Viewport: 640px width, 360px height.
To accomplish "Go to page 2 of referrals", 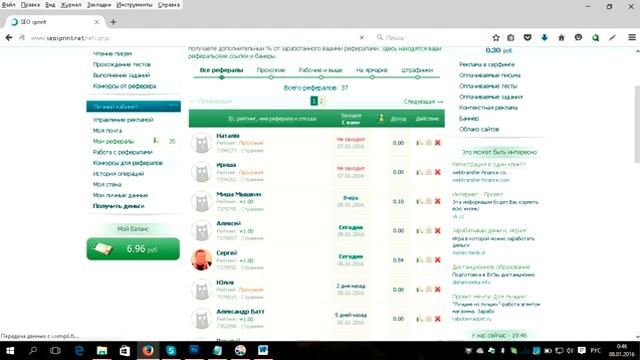I will 321,101.
